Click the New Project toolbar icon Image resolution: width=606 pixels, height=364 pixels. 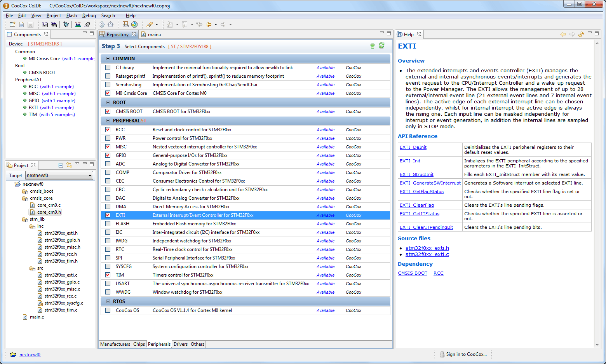(12, 24)
